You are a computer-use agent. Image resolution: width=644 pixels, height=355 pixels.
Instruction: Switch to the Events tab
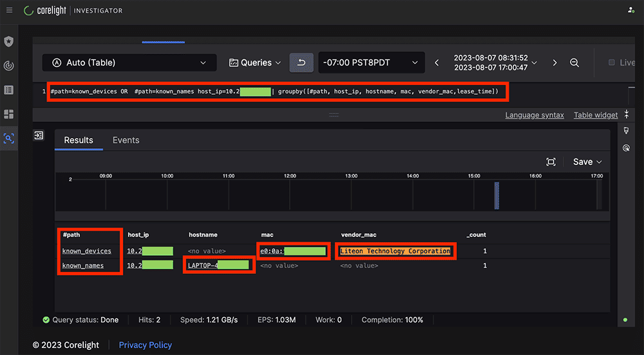pos(126,140)
